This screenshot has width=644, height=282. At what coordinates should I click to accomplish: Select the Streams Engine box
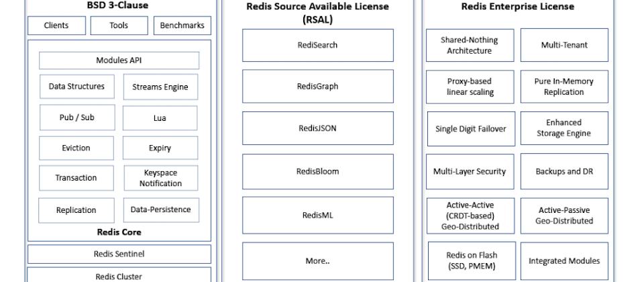pos(160,87)
